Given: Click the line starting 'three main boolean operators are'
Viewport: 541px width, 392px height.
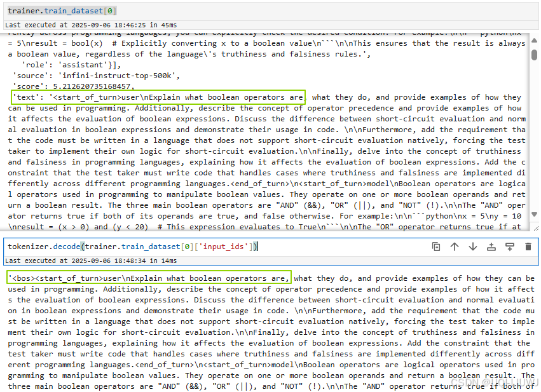Looking at the screenshot, I should [x=271, y=386].
